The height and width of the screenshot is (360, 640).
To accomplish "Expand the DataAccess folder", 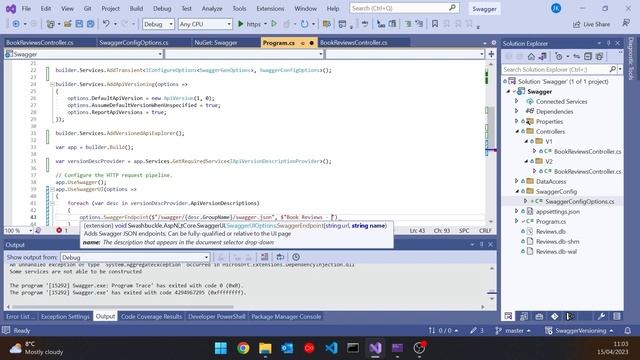I will 517,181.
